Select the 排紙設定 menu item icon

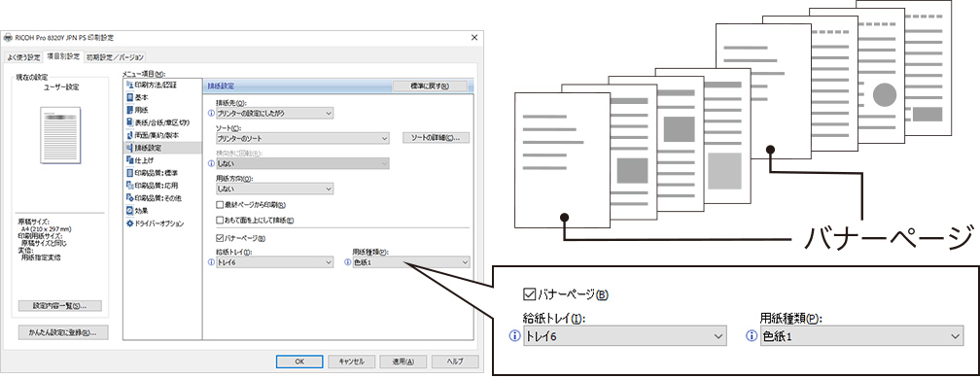click(x=130, y=148)
